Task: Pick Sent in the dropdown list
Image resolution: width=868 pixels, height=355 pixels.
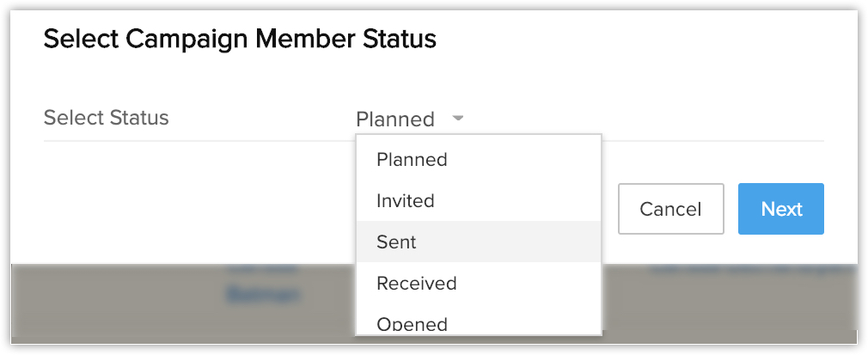Action: (x=396, y=242)
